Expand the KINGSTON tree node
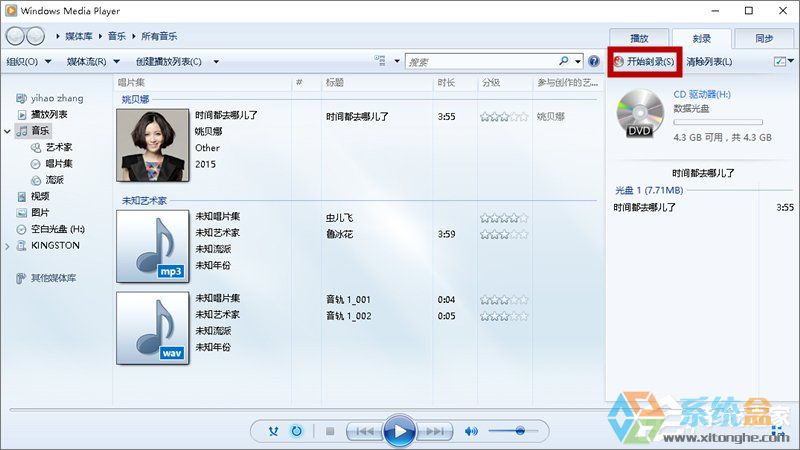This screenshot has width=800, height=450. pos(7,246)
